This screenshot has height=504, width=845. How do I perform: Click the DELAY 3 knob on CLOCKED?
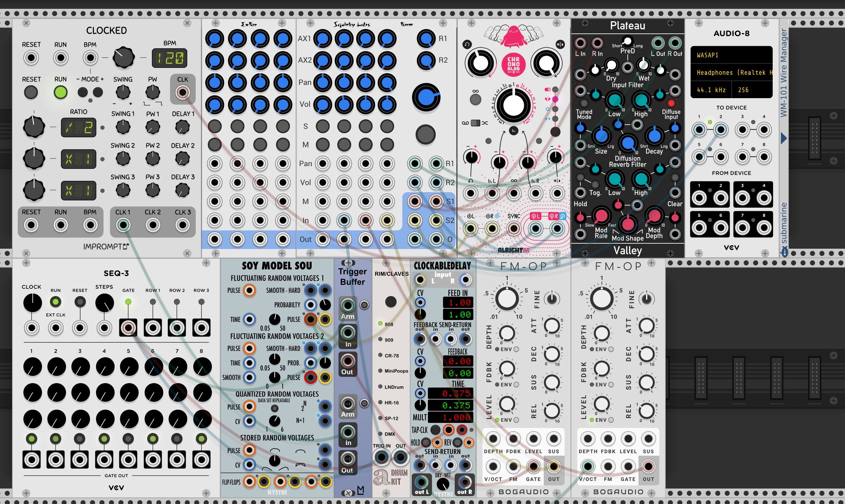[x=183, y=190]
